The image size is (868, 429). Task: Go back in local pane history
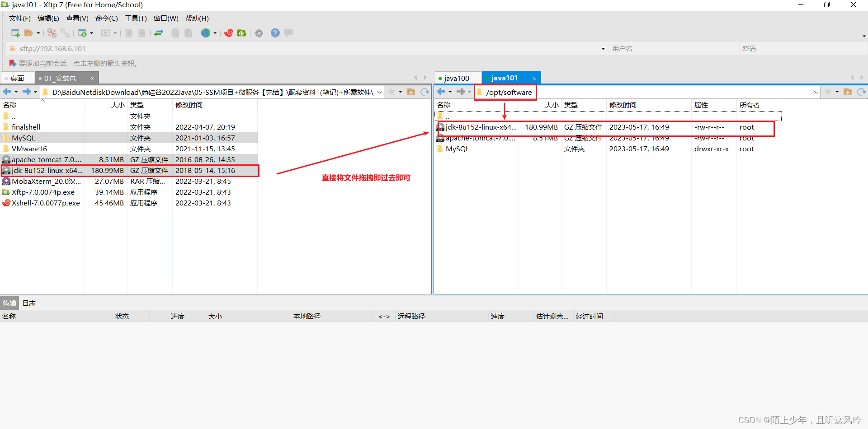point(7,92)
